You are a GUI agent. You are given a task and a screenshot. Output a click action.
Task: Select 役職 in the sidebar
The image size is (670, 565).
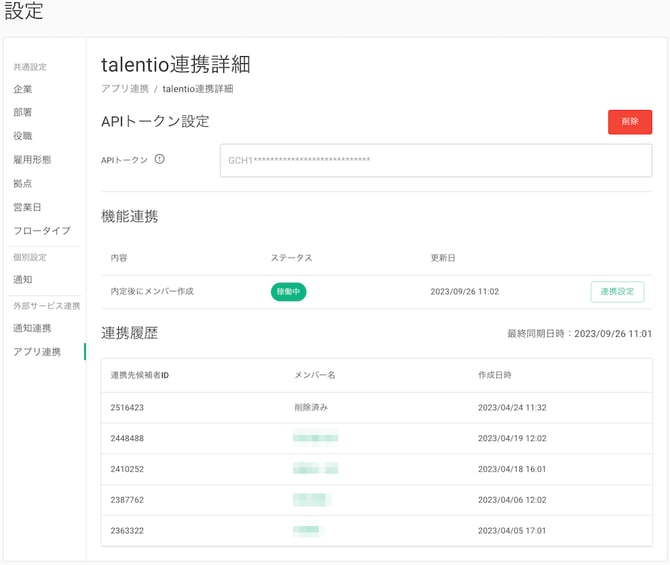(23, 136)
